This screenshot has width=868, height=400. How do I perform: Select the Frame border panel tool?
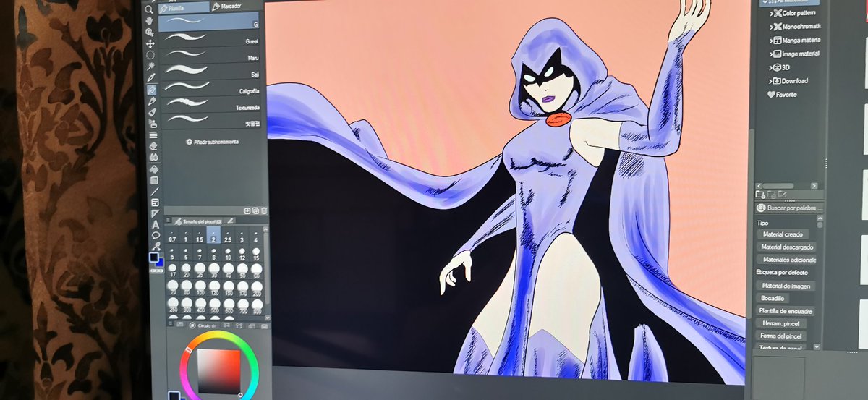click(x=155, y=203)
